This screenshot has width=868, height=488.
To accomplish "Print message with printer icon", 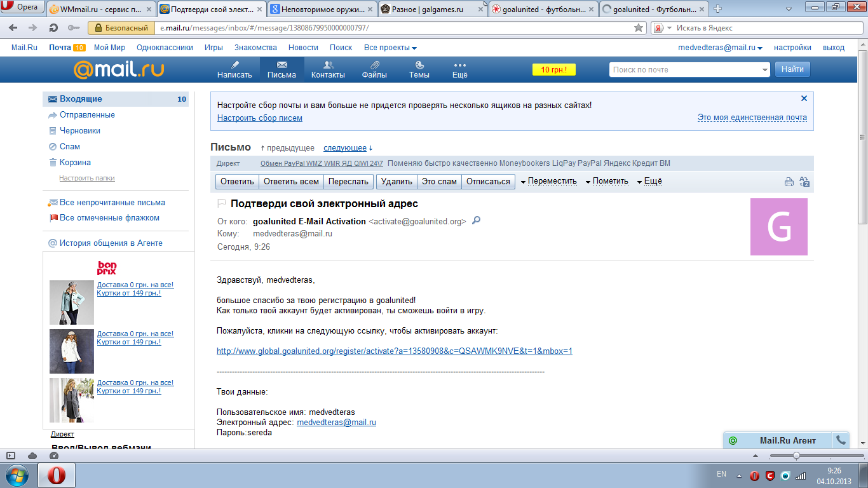I will (x=789, y=182).
